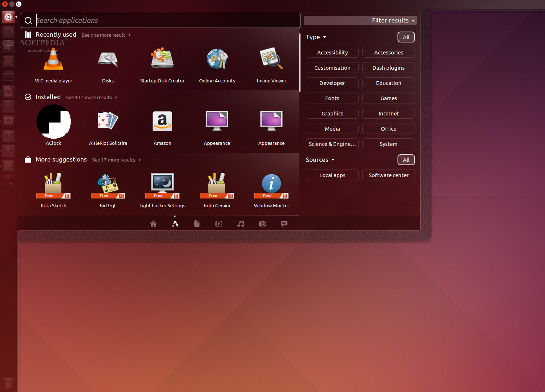545x392 pixels.
Task: Focus the Search applications field
Action: tap(161, 20)
